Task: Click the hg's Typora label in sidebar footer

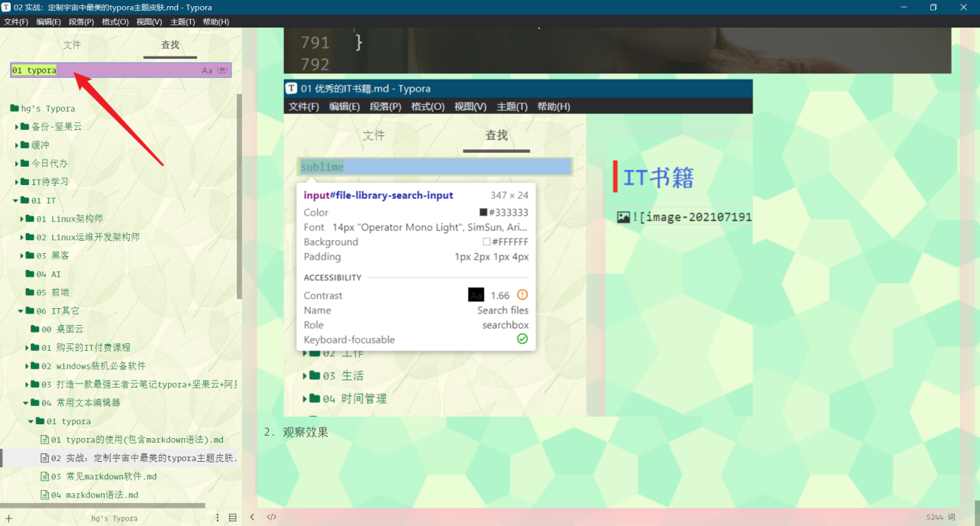Action: (115, 518)
